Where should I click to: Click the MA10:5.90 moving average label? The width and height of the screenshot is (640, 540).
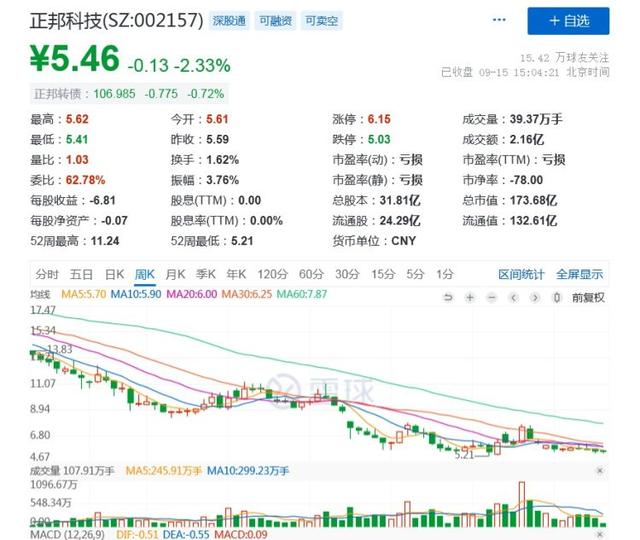(136, 294)
